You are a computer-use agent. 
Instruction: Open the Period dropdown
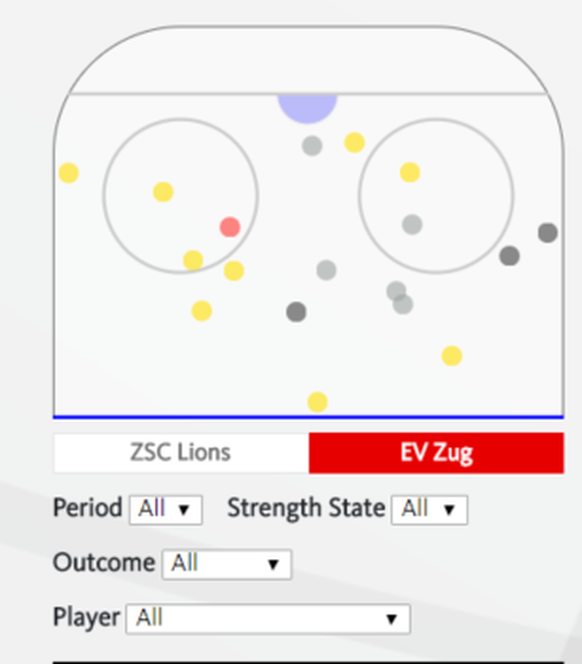[166, 510]
